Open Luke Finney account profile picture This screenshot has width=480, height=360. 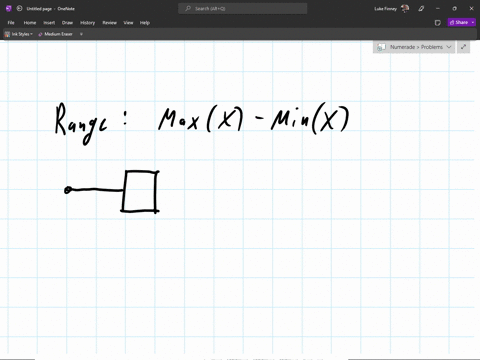pos(405,9)
